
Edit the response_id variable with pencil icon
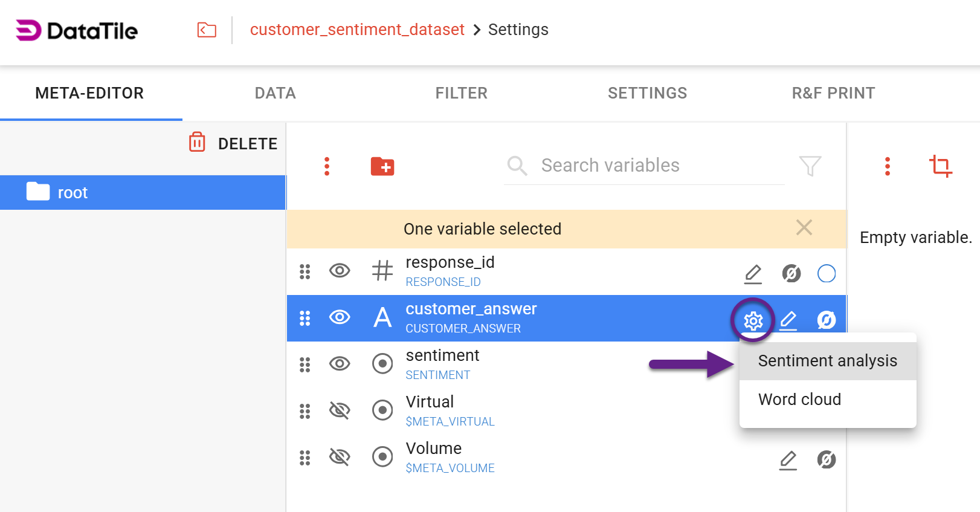point(753,274)
